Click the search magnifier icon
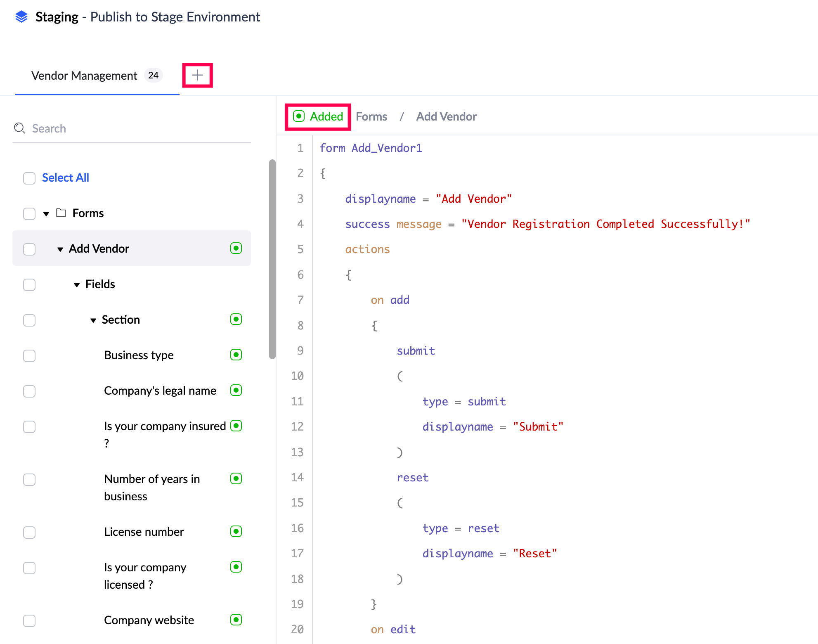The height and width of the screenshot is (644, 818). click(x=19, y=128)
